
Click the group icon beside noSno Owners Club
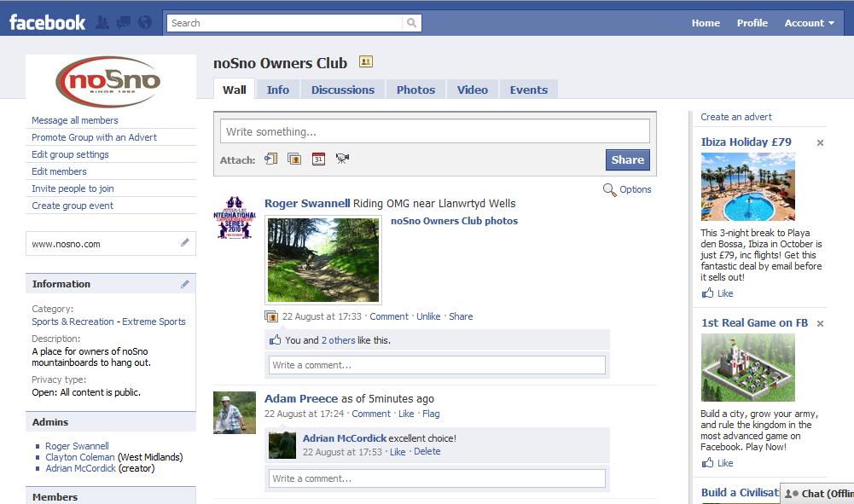pyautogui.click(x=366, y=62)
